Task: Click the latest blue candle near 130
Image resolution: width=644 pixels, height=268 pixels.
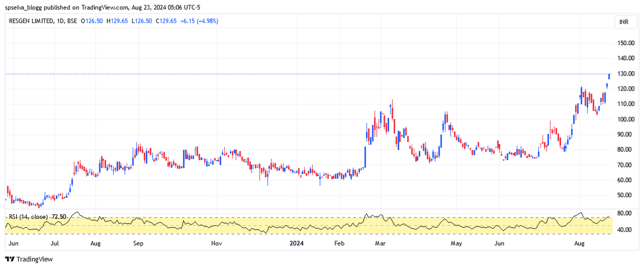Action: [609, 76]
